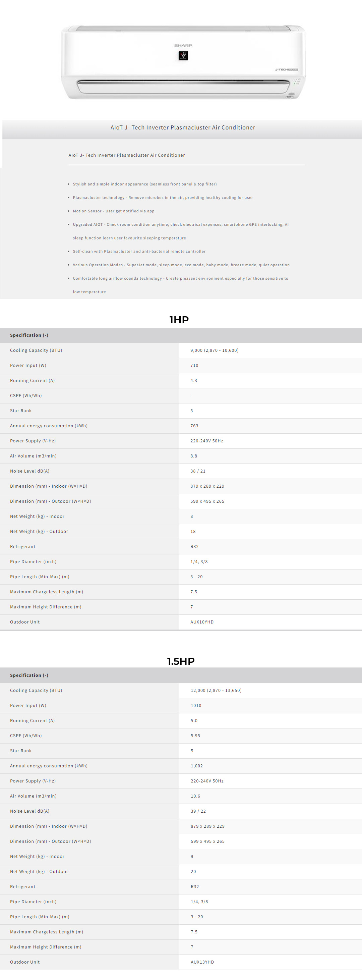Click the black Plasmacluster icon on the unit
The image size is (362, 980).
(x=183, y=56)
